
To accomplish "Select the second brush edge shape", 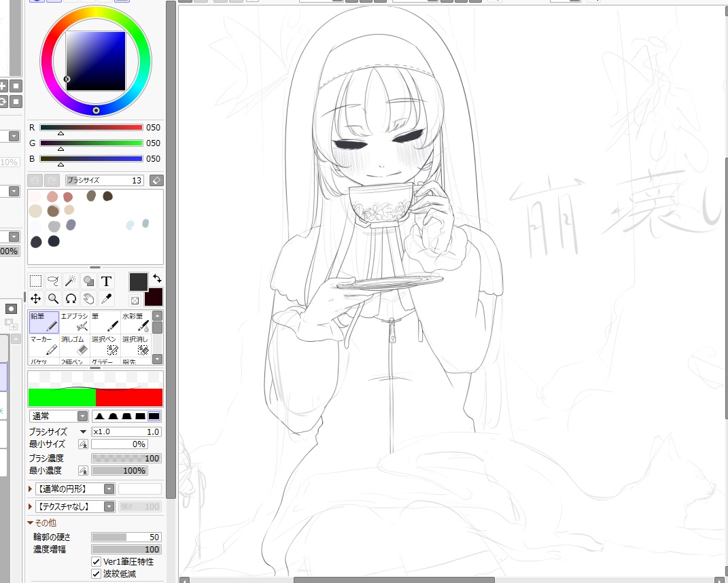I will 113,416.
